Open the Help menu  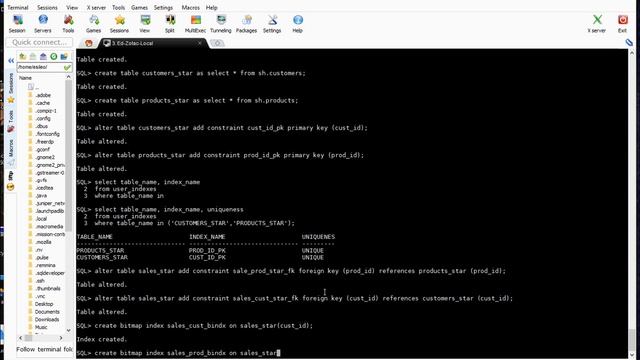[x=211, y=7]
